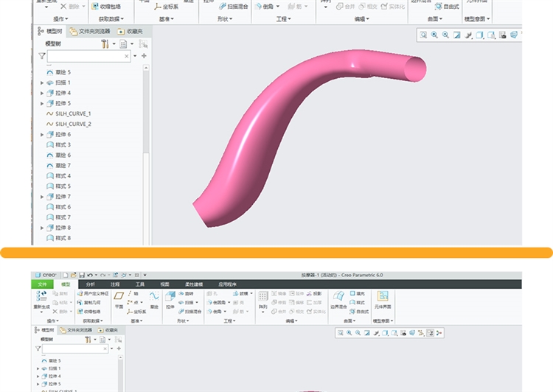Click 收缩包络 button in upper window
This screenshot has width=553, height=392.
click(106, 7)
